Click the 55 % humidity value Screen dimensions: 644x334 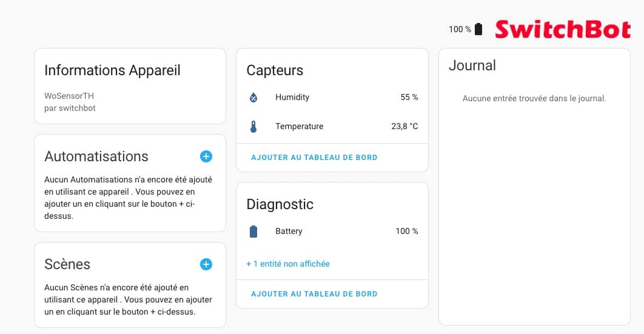pos(409,97)
